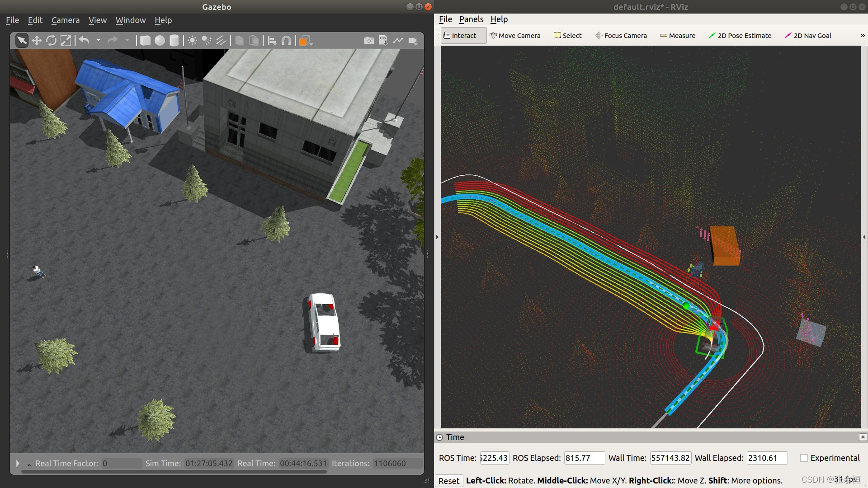Expand RViz left side panel arrow
This screenshot has width=868, height=488.
[437, 237]
